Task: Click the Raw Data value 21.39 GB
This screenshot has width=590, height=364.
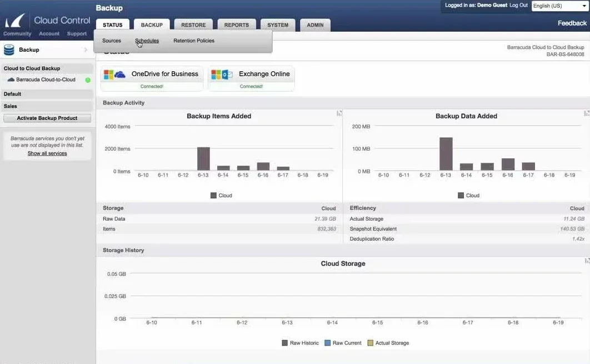Action: pyautogui.click(x=325, y=219)
